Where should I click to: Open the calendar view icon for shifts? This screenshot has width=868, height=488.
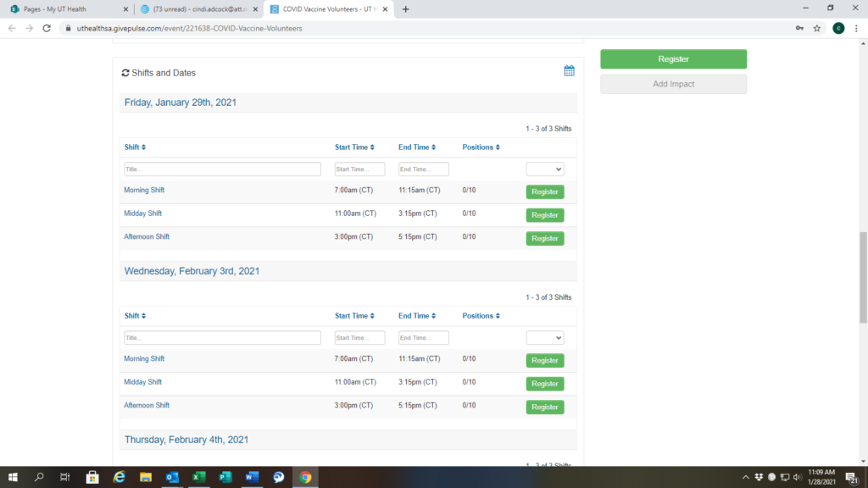pyautogui.click(x=570, y=71)
